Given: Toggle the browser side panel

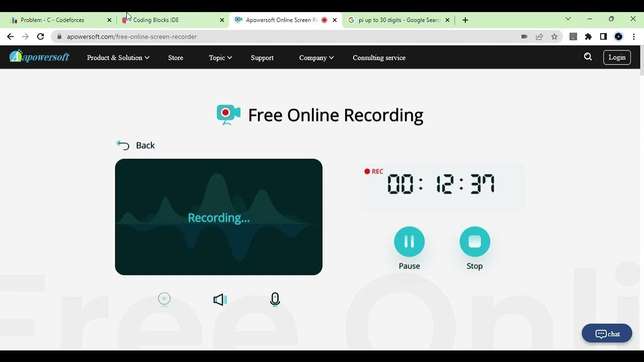Looking at the screenshot, I should 604,37.
